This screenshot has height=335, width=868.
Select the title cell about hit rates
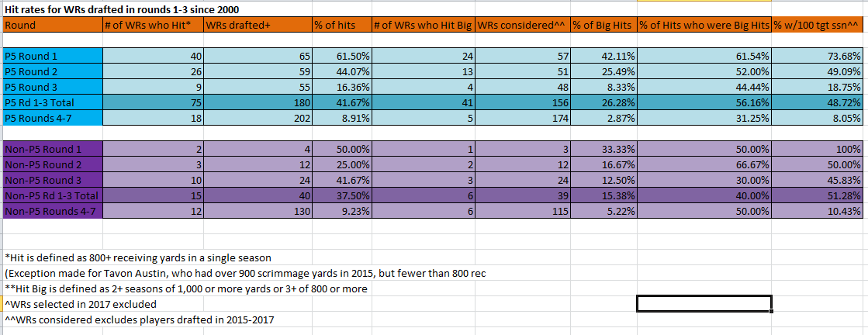pos(122,9)
